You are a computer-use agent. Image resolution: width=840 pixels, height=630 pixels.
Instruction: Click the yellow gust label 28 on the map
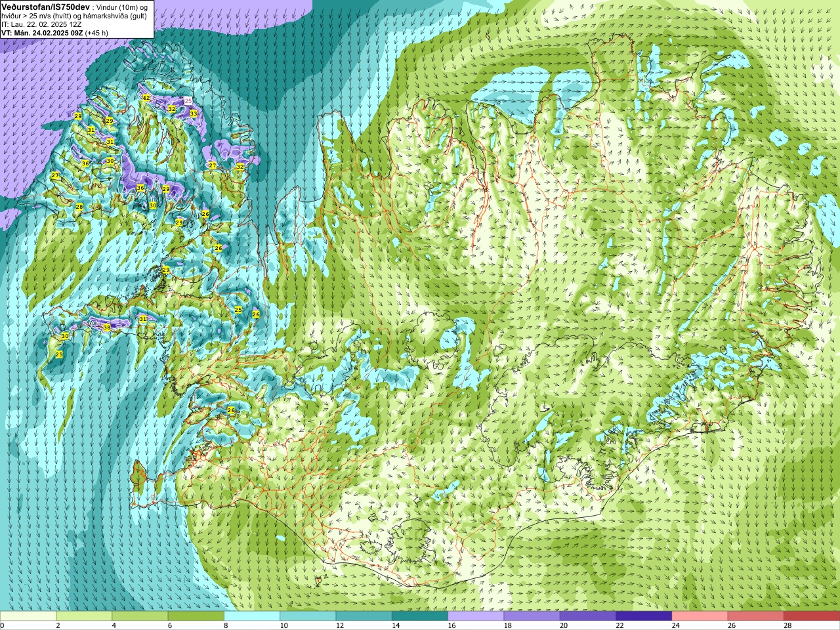pyautogui.click(x=79, y=207)
